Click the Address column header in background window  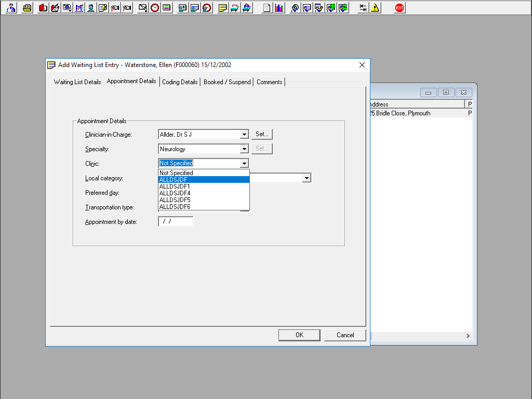[417, 104]
